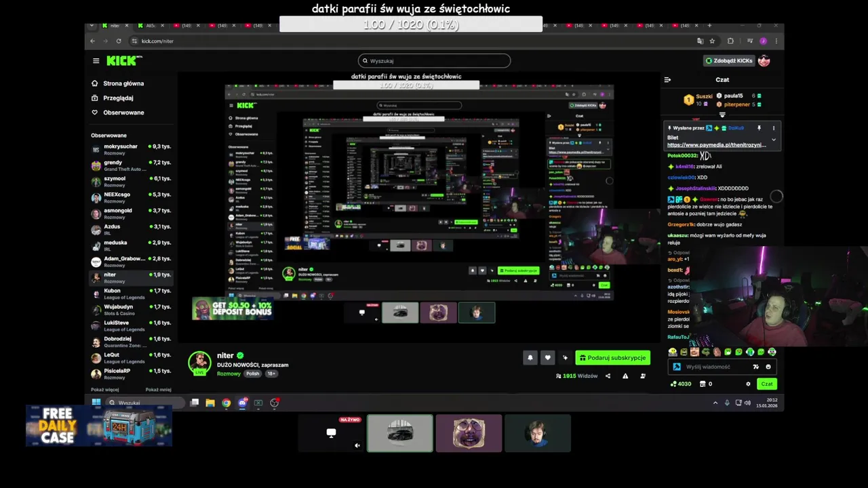This screenshot has height=488, width=868.
Task: Open the Kick hamburger menu
Action: coord(96,61)
